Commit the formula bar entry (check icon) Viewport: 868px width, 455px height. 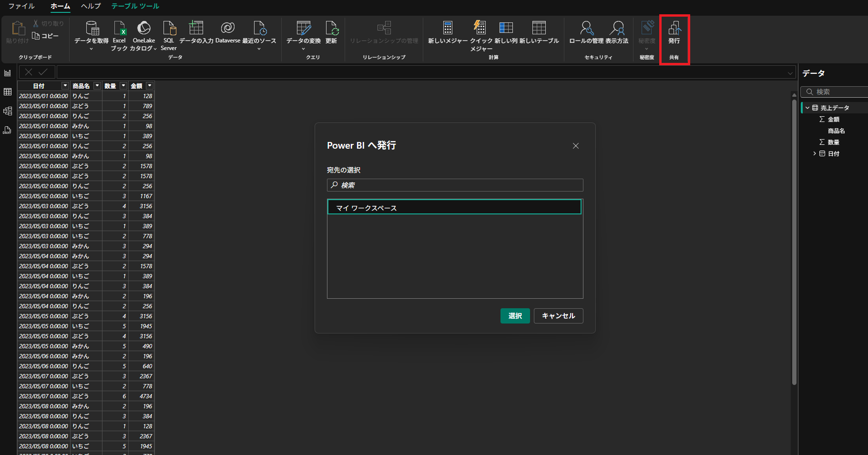click(43, 72)
